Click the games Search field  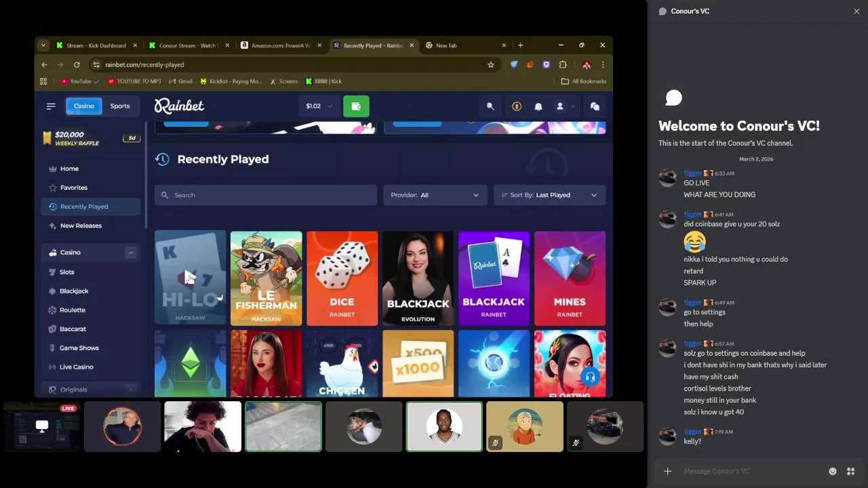[265, 195]
